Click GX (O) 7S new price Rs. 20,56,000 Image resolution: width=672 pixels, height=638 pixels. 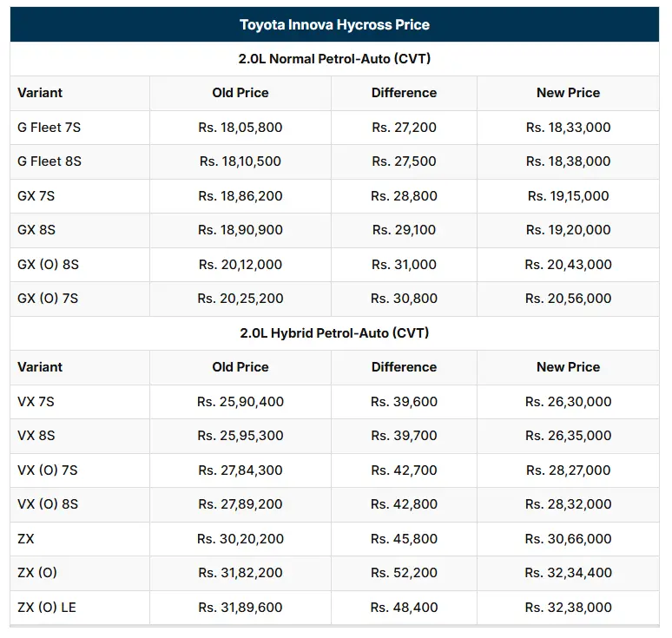click(x=568, y=299)
